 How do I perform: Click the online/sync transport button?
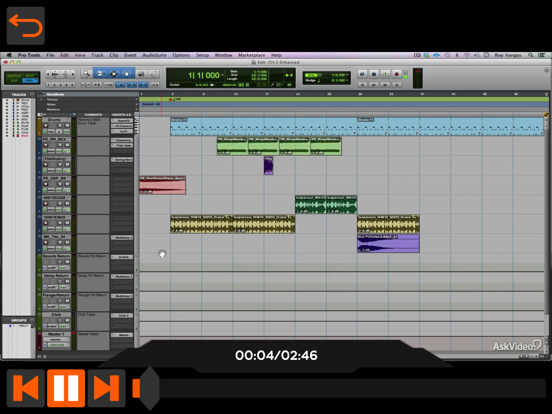click(362, 74)
